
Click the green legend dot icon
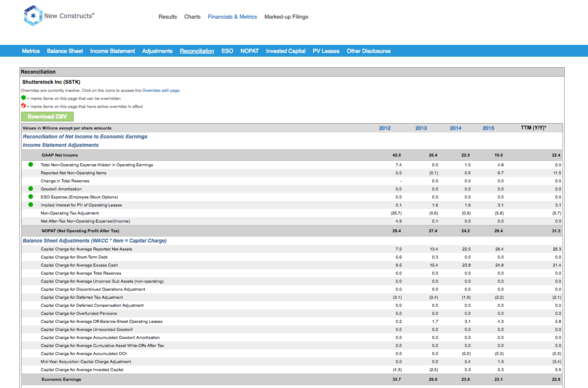click(24, 98)
